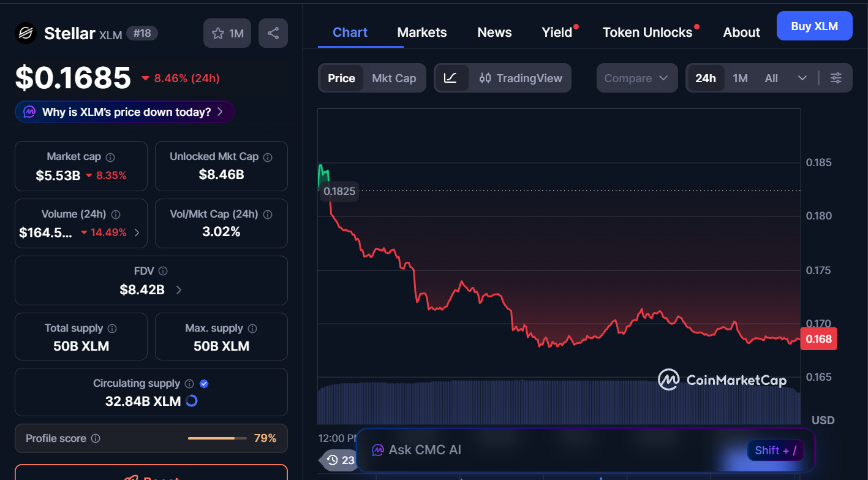The height and width of the screenshot is (480, 868).
Task: Expand FDV details with the arrow
Action: (178, 289)
